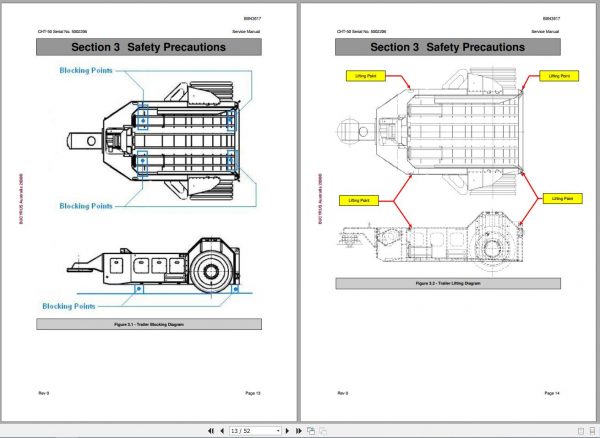
Task: Jump to the last page
Action: (x=299, y=431)
